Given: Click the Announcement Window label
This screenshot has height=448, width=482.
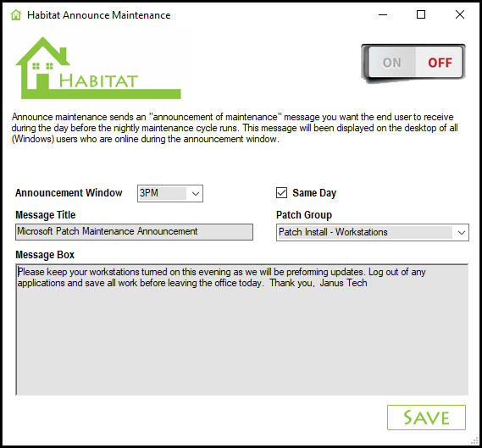Looking at the screenshot, I should 69,193.
